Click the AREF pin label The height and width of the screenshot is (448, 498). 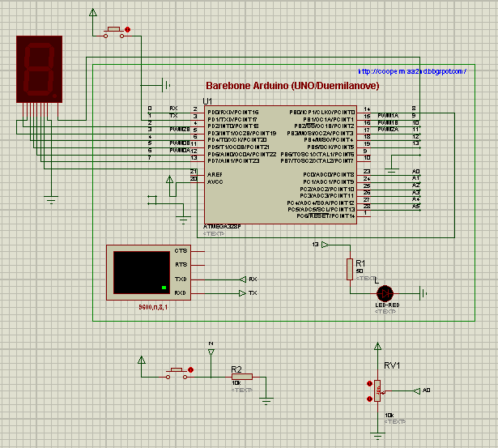pos(215,175)
